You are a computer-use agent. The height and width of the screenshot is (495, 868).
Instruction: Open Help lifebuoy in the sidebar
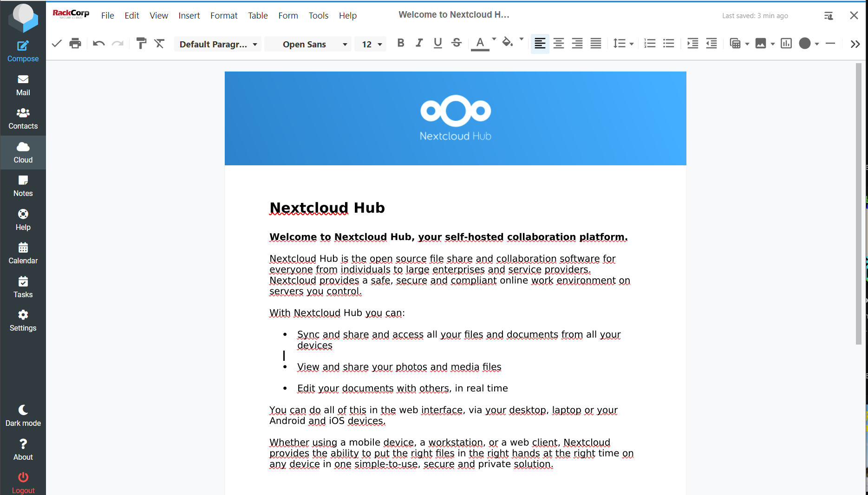23,220
